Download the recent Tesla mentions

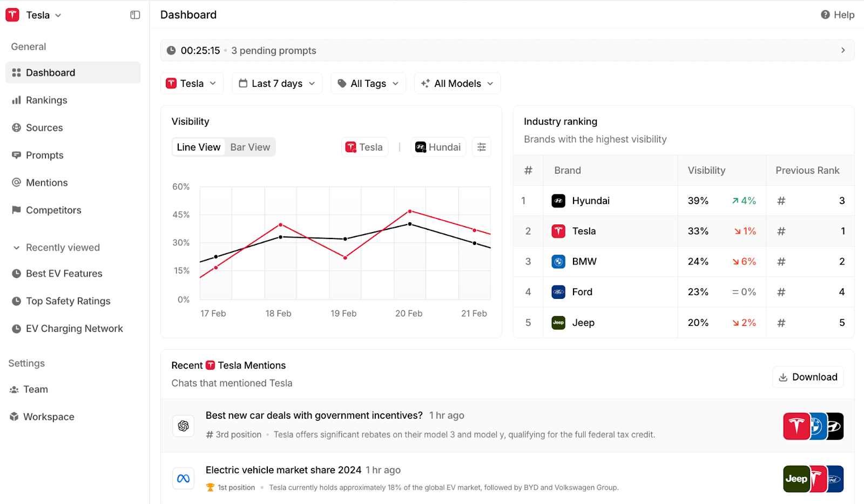coord(808,377)
